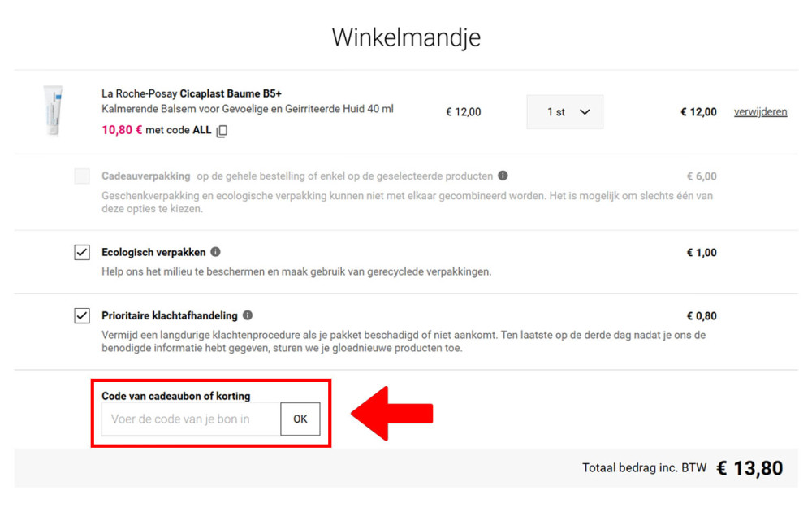Click the 10,80 € promo price text
This screenshot has height=508, width=812.
(x=122, y=130)
